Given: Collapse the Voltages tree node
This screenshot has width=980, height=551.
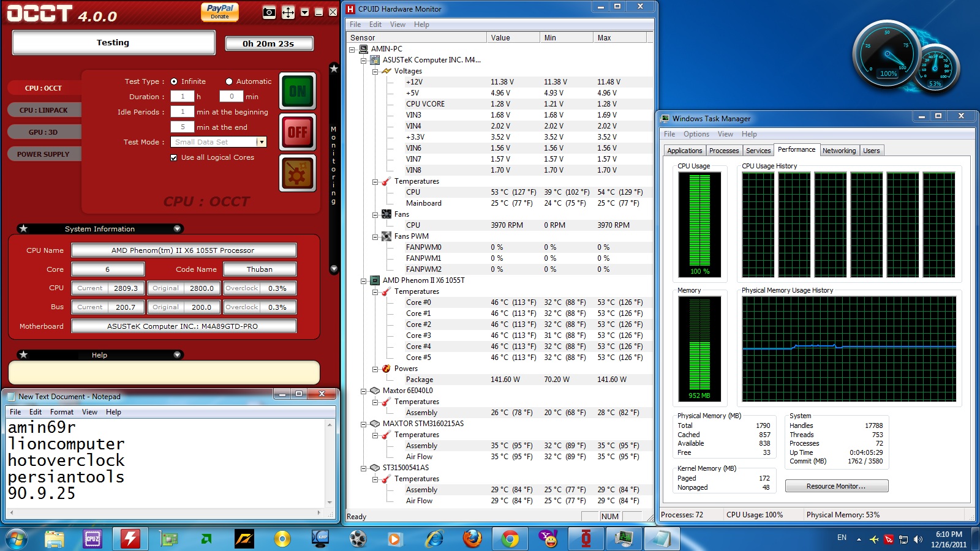Looking at the screenshot, I should 375,71.
